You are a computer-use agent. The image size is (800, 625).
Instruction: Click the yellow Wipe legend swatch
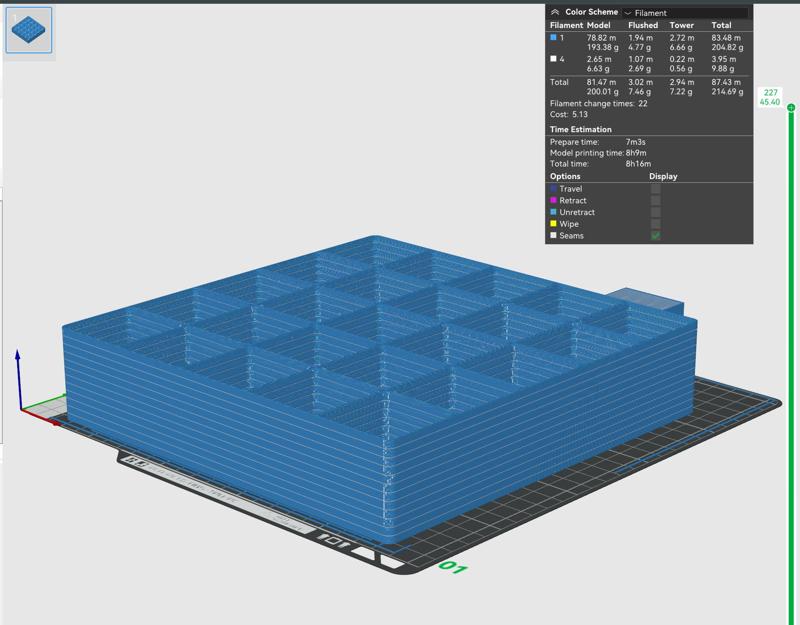[553, 222]
